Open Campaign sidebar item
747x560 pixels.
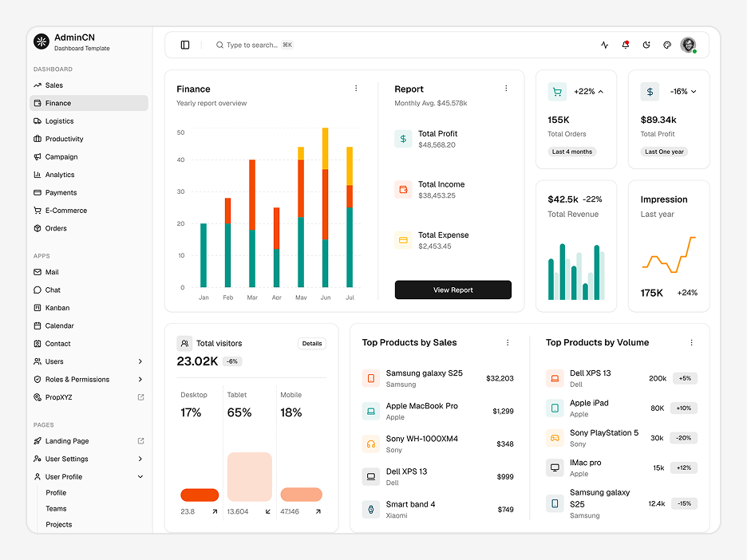pos(89,156)
